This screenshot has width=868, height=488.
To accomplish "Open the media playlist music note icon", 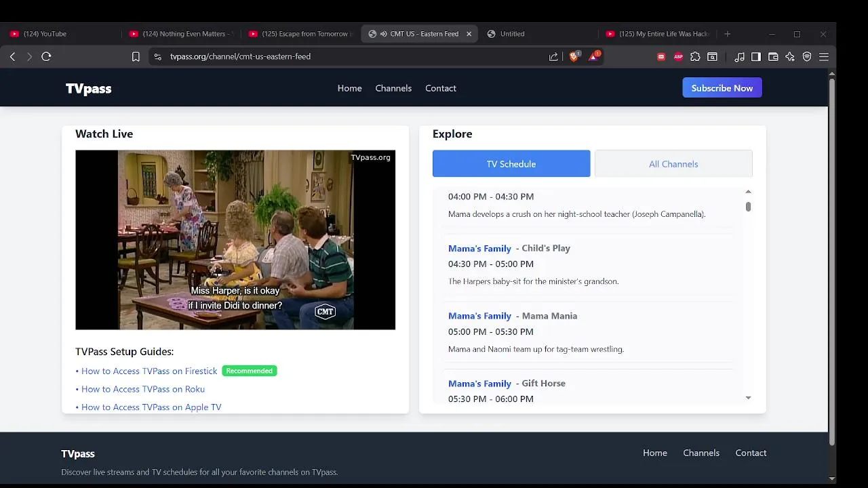I will (x=739, y=57).
